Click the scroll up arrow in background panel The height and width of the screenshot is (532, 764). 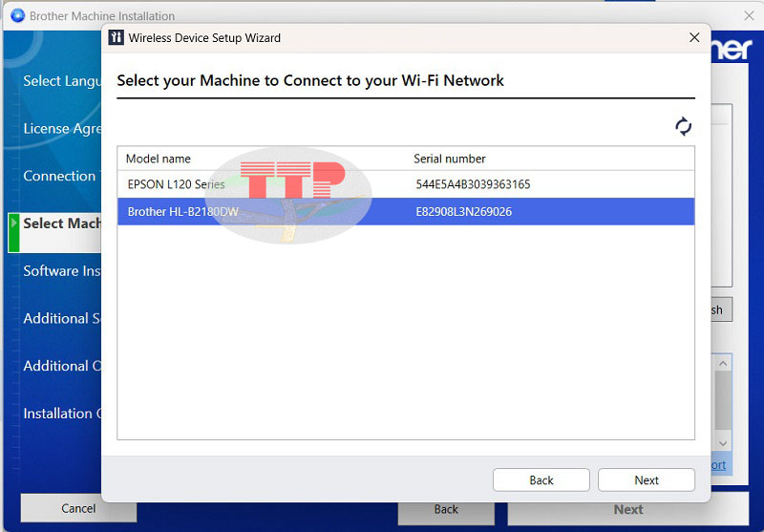coord(723,364)
